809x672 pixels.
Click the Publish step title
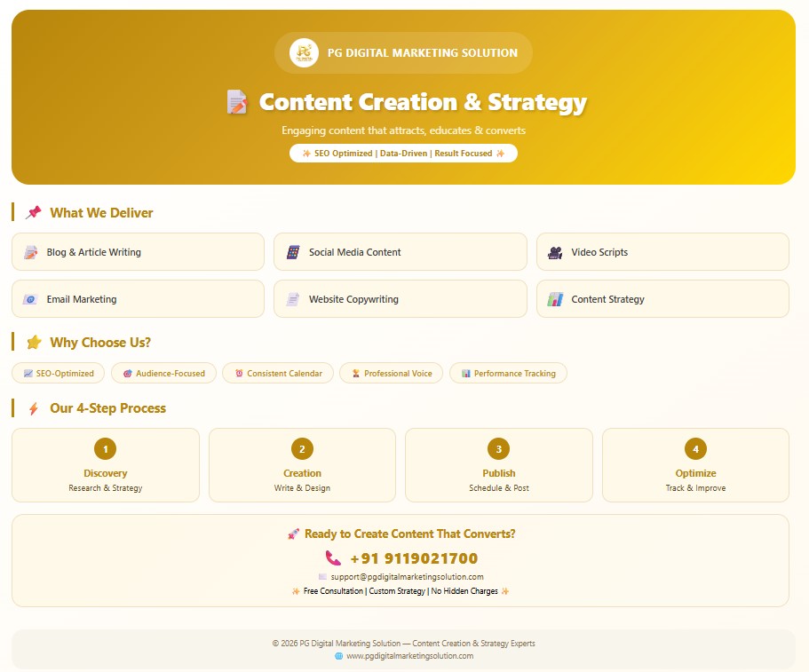(x=499, y=473)
